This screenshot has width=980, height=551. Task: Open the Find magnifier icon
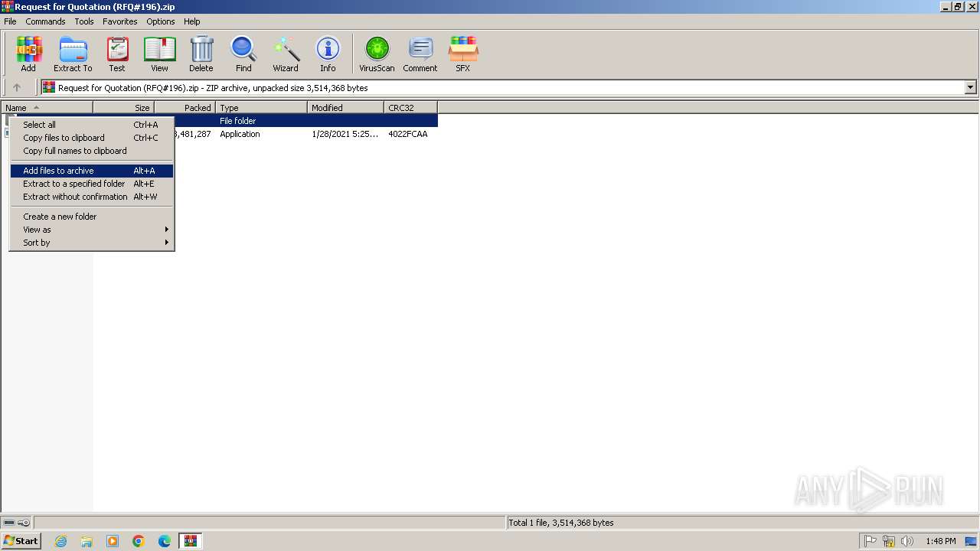[243, 54]
